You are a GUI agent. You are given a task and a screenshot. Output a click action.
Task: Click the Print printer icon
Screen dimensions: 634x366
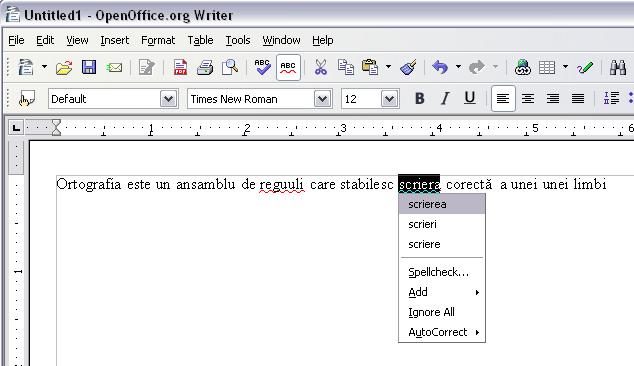coord(205,67)
